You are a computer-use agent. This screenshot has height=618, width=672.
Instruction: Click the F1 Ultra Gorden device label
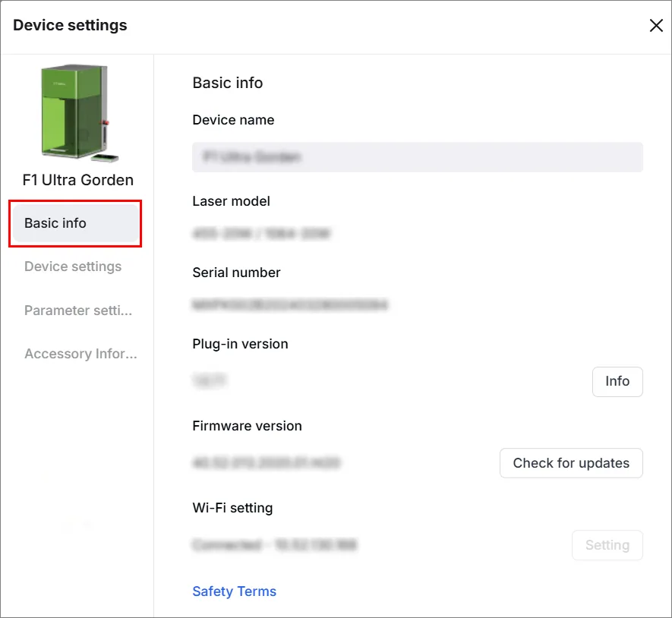[78, 180]
